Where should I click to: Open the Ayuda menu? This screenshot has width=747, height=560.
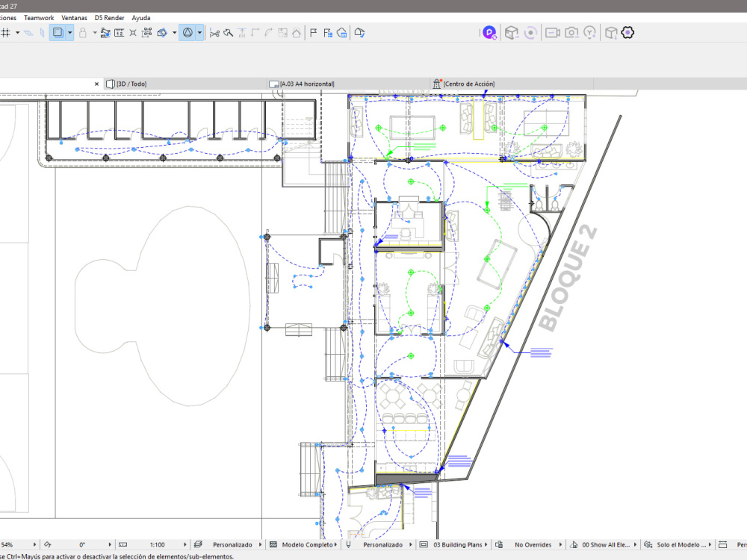coord(141,18)
